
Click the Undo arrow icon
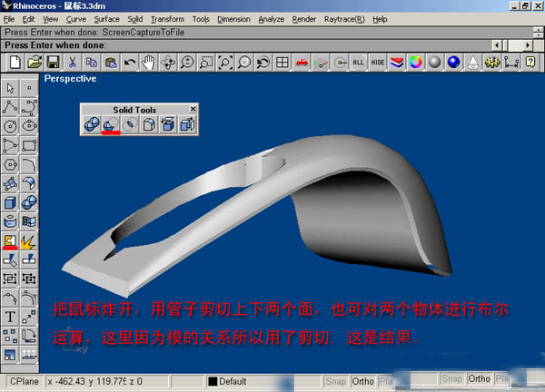[129, 62]
